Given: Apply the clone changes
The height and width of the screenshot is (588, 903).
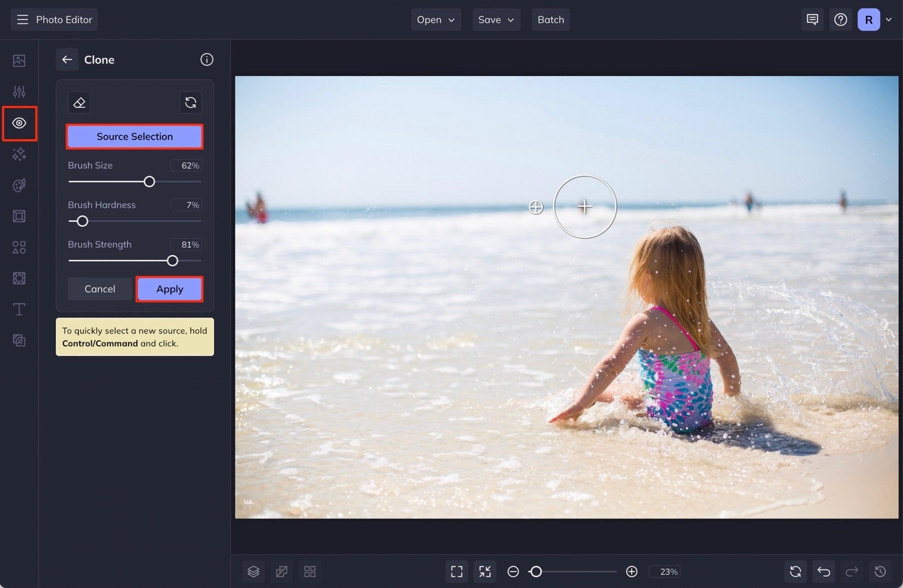Looking at the screenshot, I should tap(169, 288).
